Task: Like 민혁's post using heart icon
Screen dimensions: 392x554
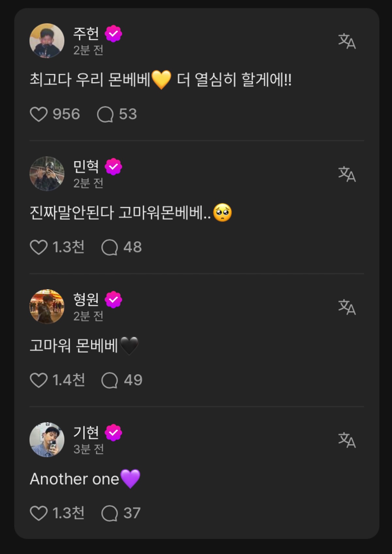Action: (x=39, y=247)
